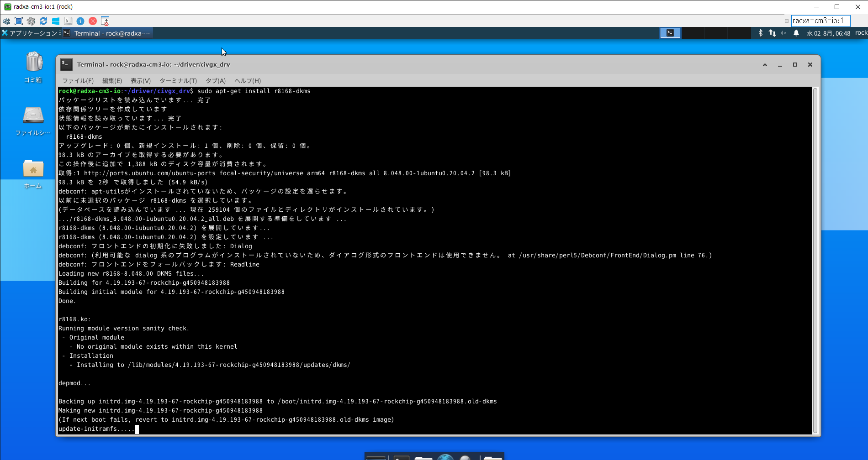The width and height of the screenshot is (868, 460).
Task: Select Terminal task in the panel window list
Action: coord(107,33)
